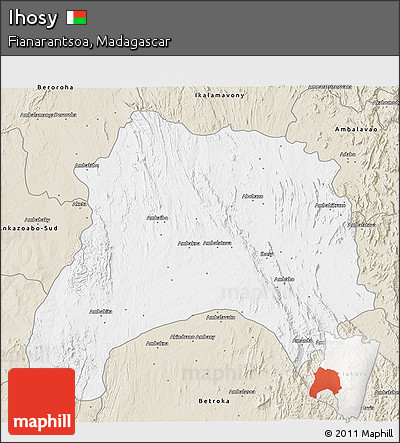Viewport: 400px width, 443px height.
Task: Click the Madagascar flag icon
Action: 76,17
